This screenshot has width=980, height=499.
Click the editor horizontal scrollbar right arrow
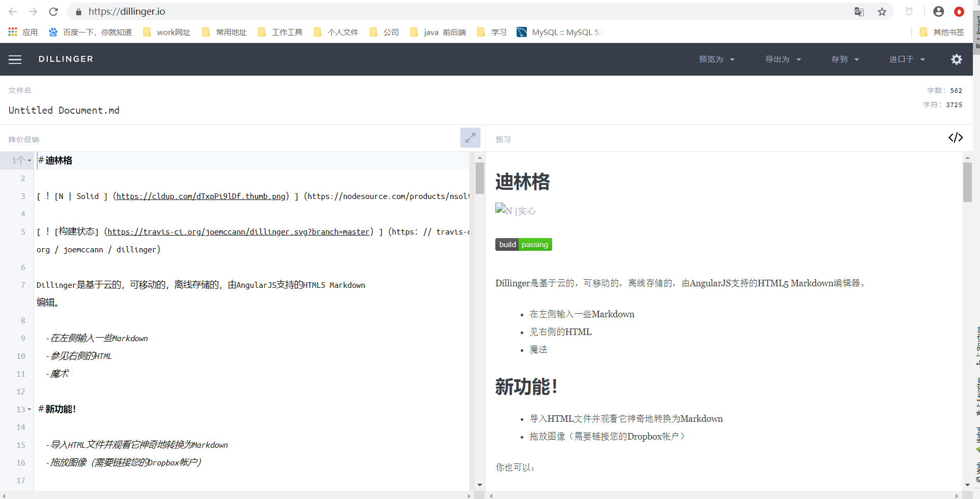click(x=469, y=495)
